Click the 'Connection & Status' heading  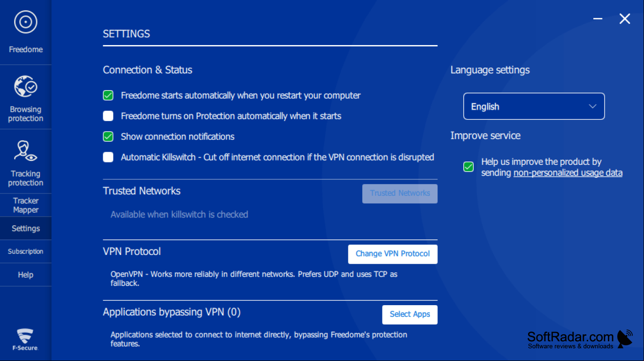pos(147,70)
